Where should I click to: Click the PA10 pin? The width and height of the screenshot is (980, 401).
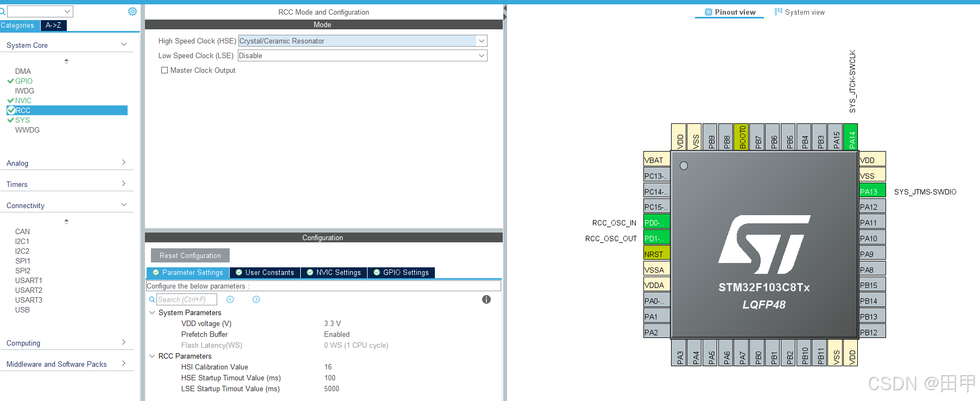(x=872, y=238)
